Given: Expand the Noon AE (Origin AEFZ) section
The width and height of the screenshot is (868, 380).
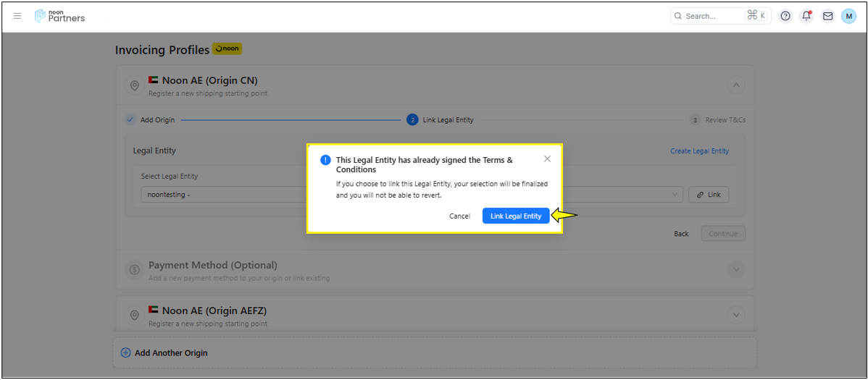Looking at the screenshot, I should click(x=735, y=316).
